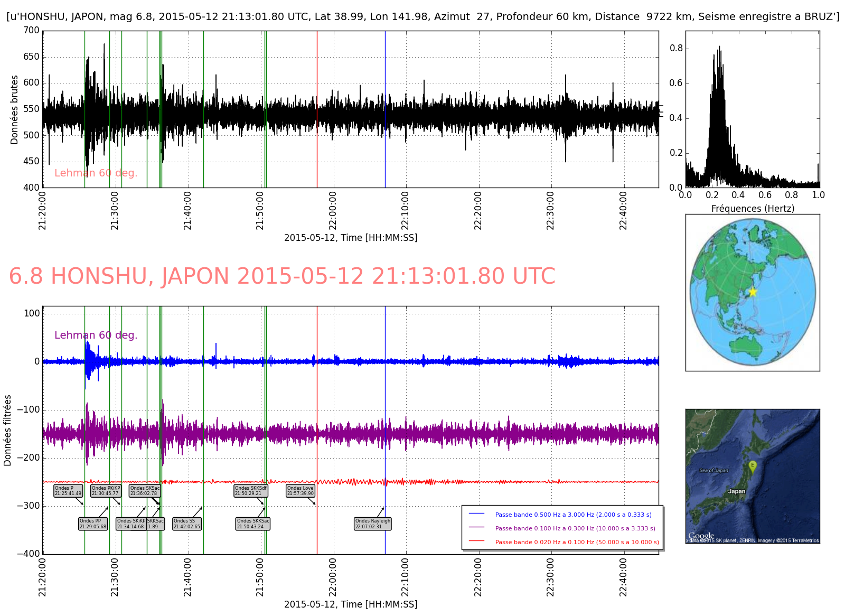Select the Ondes Rayleigh annotation box
845x616 pixels.
(373, 524)
